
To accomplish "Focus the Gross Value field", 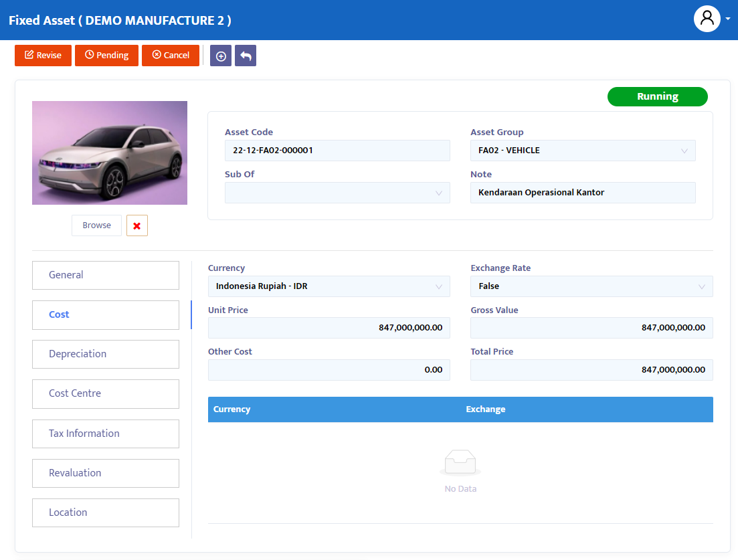I will [x=591, y=328].
